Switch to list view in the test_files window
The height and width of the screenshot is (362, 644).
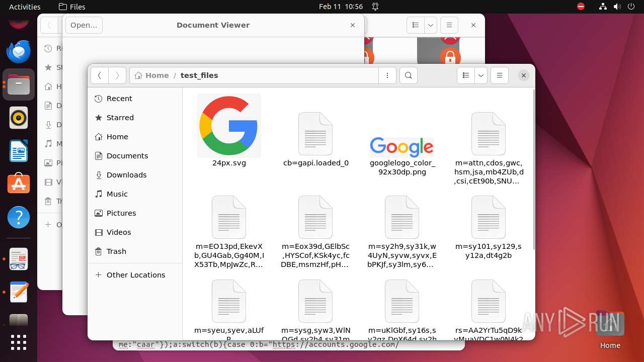(466, 75)
